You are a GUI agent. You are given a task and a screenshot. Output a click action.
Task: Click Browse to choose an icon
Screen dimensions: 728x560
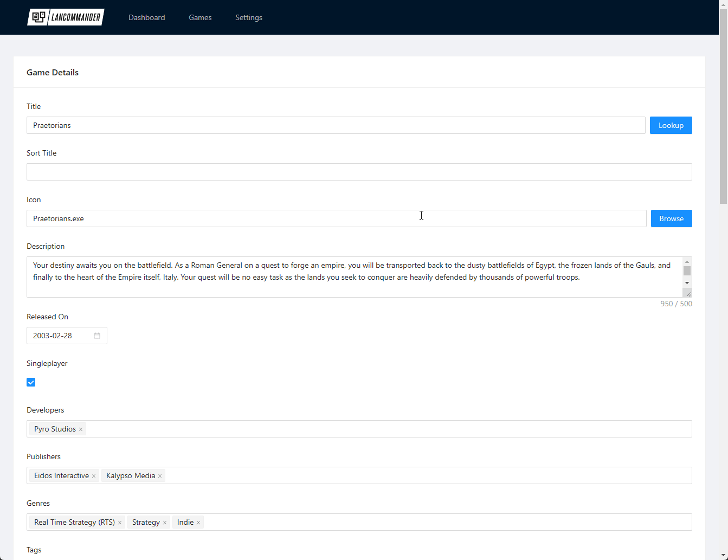(x=671, y=218)
